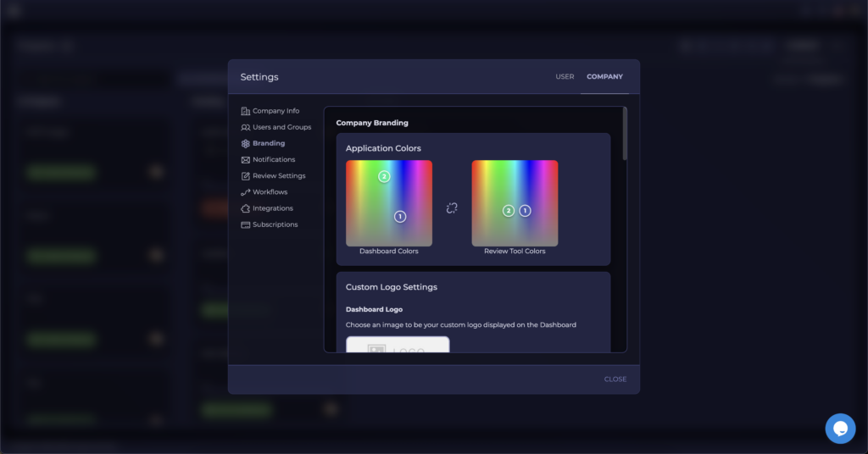The height and width of the screenshot is (454, 868).
Task: Toggle the link colors chain icon
Action: (x=452, y=208)
